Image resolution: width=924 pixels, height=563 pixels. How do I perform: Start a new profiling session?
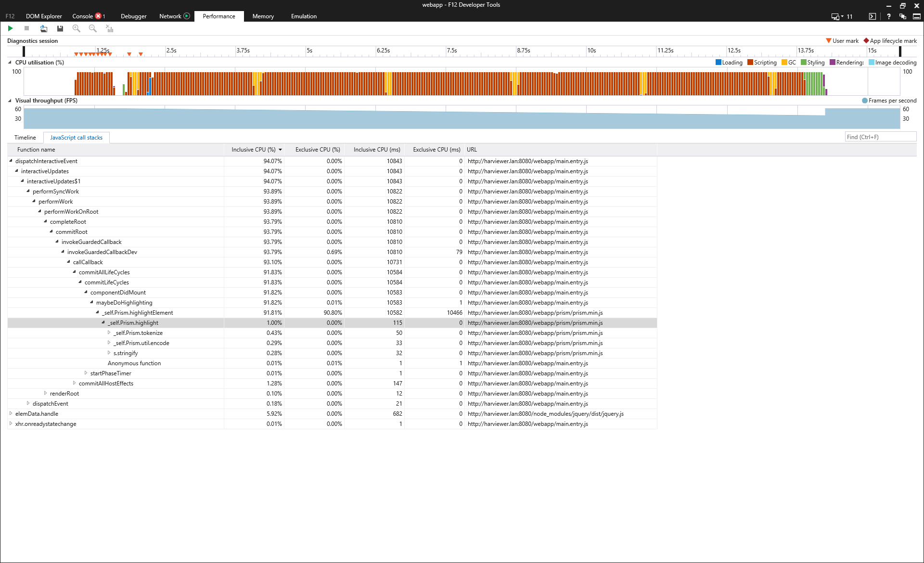(x=10, y=28)
